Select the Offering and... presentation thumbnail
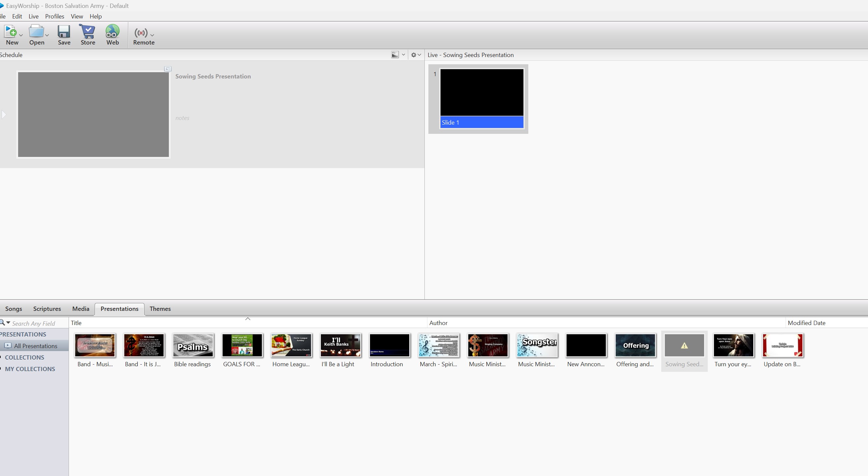The height and width of the screenshot is (476, 868). click(635, 346)
